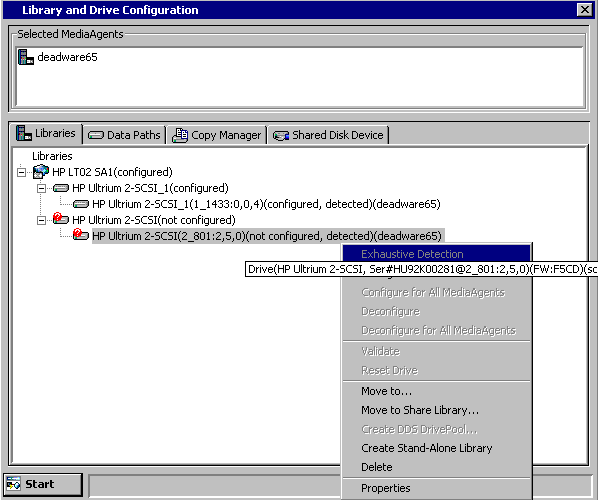Open Properties from context menu
Screen dimensions: 598x500
(436, 488)
